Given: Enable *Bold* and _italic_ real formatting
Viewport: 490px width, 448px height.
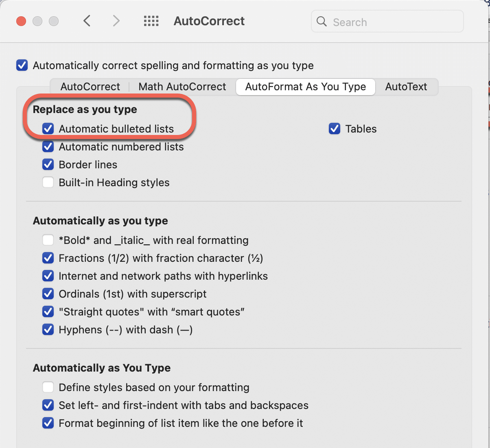Looking at the screenshot, I should pyautogui.click(x=48, y=240).
